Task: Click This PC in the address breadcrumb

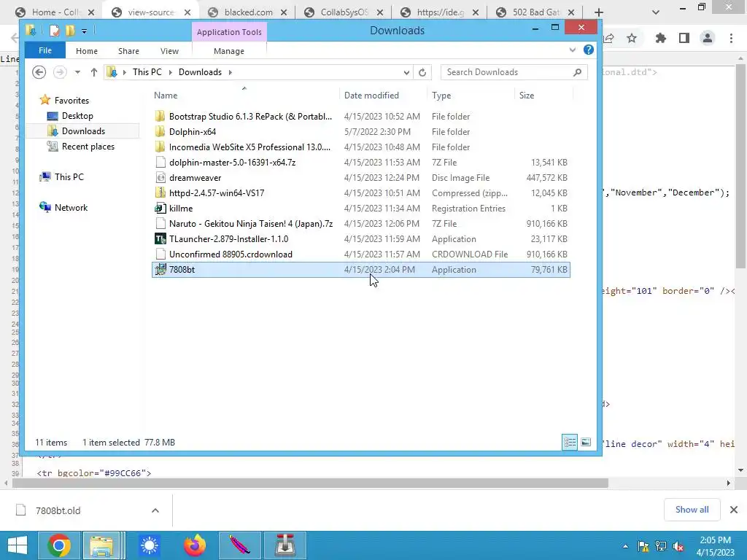Action: [x=147, y=72]
